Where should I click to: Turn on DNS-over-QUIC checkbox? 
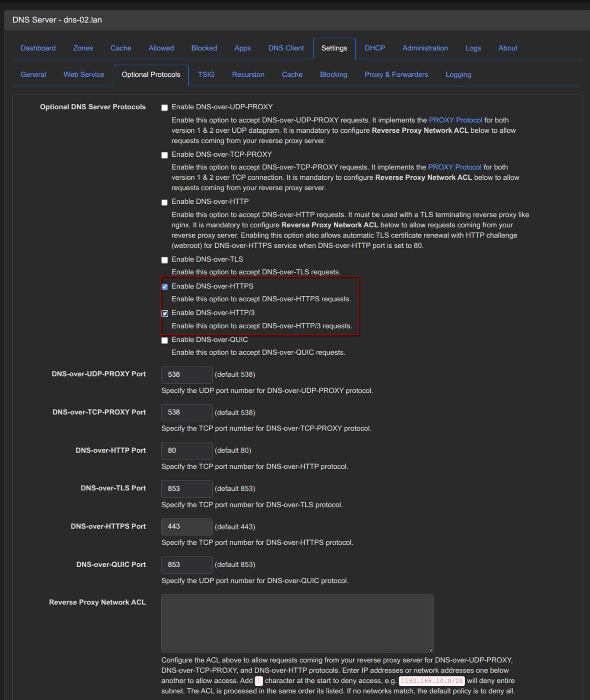pyautogui.click(x=165, y=340)
